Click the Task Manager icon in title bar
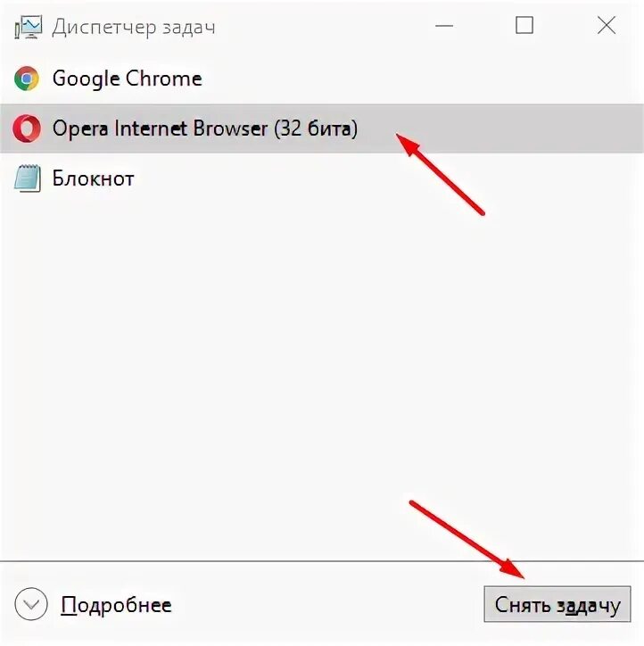 coord(28,27)
